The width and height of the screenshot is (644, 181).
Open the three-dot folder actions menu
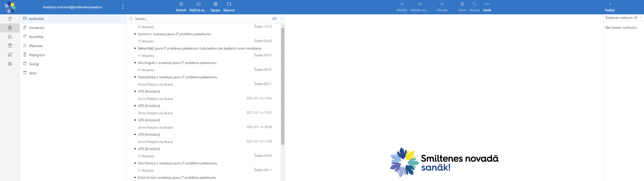(x=123, y=7)
